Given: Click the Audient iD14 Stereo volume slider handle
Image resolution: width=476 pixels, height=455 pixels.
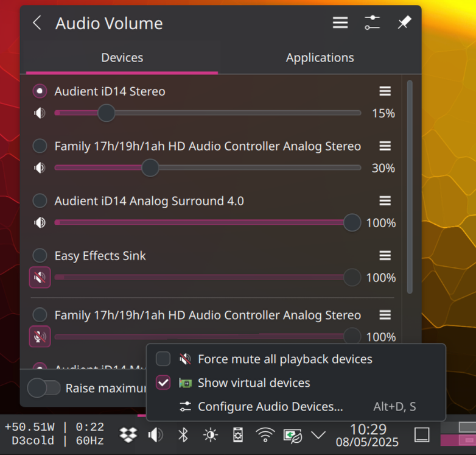Looking at the screenshot, I should 107,113.
